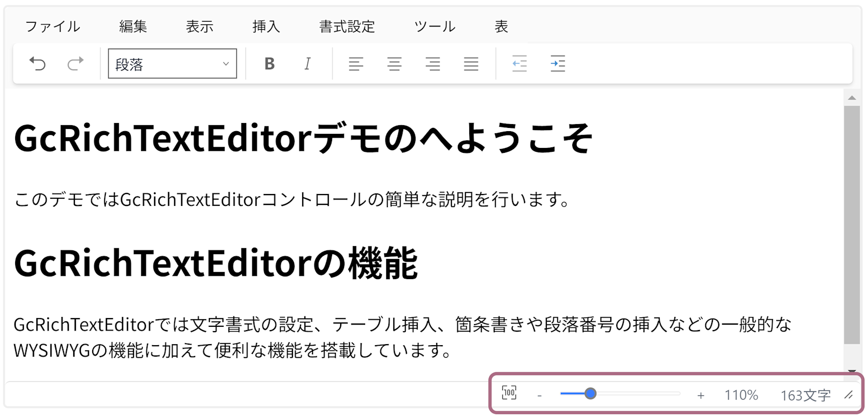Click the resize grip in status bar
868x420 pixels.
click(849, 395)
